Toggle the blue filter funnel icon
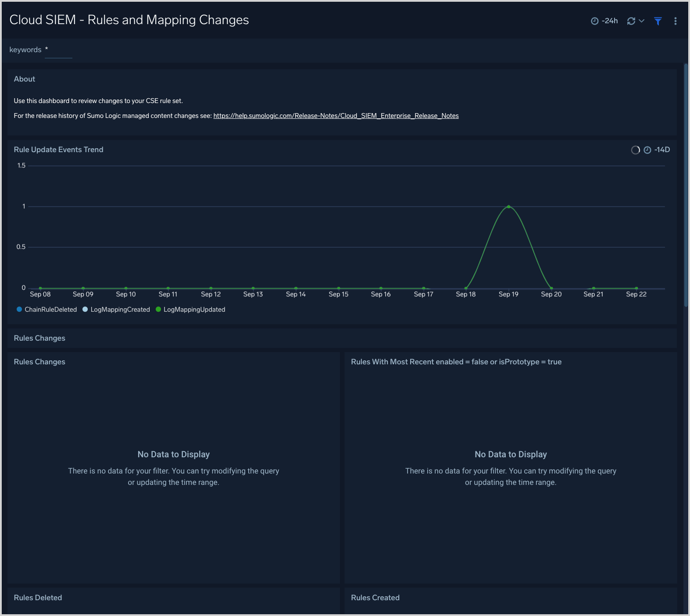This screenshot has height=616, width=690. [658, 21]
